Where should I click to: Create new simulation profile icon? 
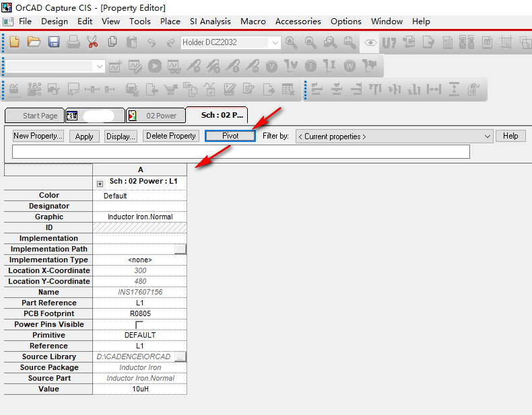pyautogui.click(x=115, y=66)
